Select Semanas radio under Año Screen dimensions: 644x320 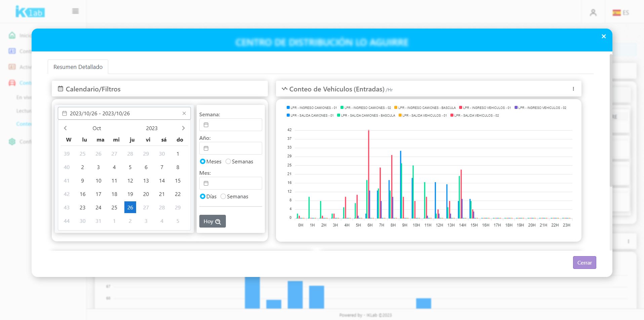228,161
